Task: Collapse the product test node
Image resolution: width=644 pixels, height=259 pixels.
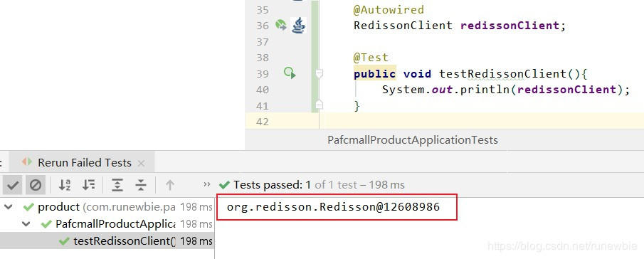Action: pyautogui.click(x=9, y=207)
